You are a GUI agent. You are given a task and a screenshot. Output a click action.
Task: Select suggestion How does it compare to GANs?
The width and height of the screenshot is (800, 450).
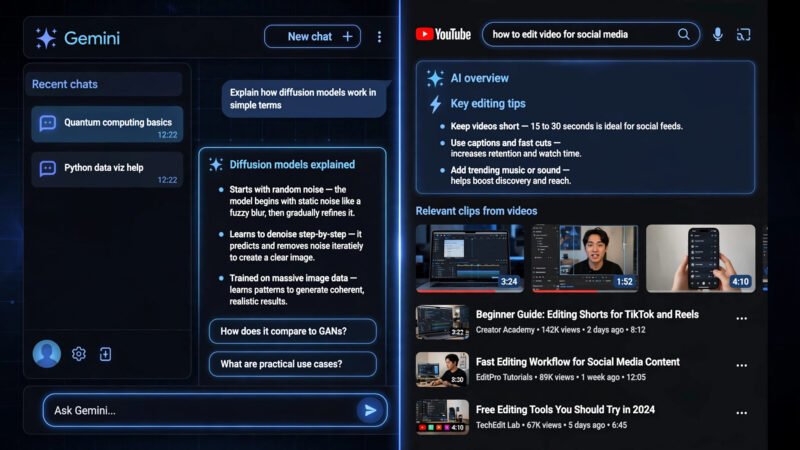293,331
